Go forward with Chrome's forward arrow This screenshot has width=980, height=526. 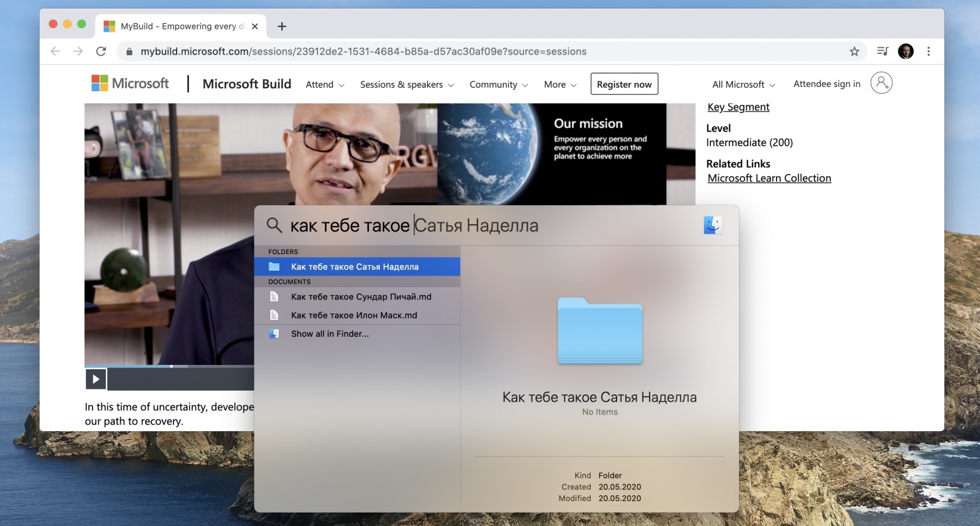[x=78, y=51]
